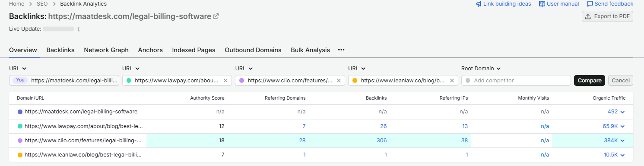Open the Network Graph tab
This screenshot has width=644, height=166.
pos(106,50)
